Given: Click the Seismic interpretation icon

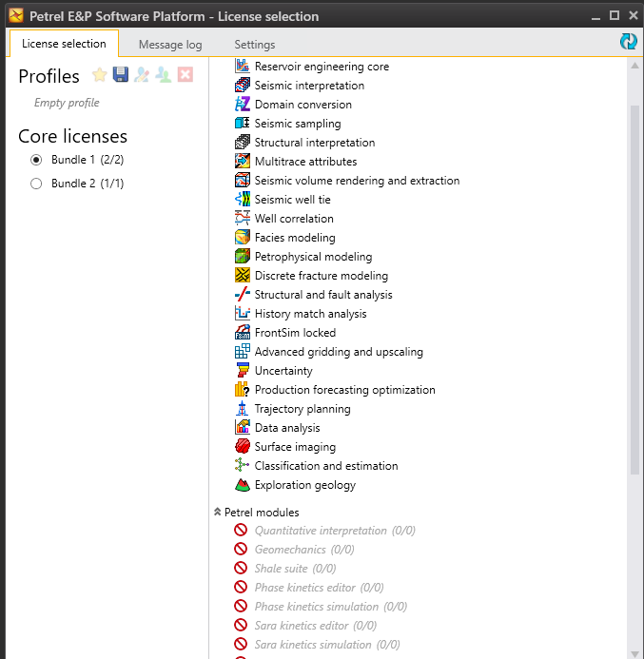Looking at the screenshot, I should point(243,86).
